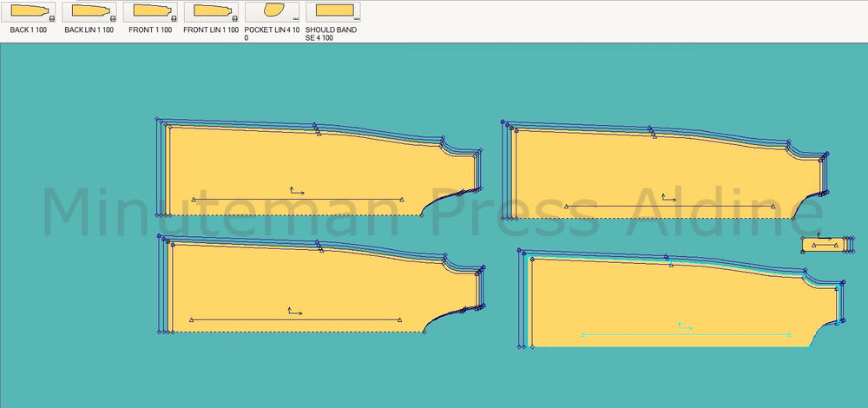Click the small square marker on BACK thumbnail
Viewport: 868px width, 408px height.
(x=52, y=18)
